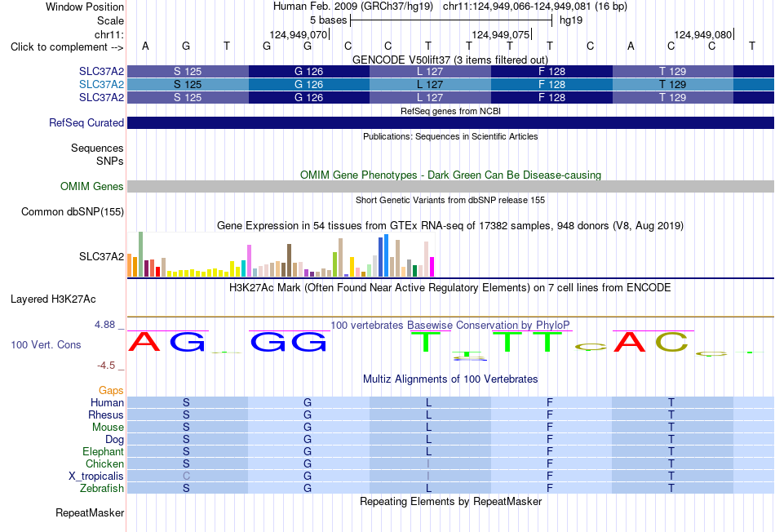Click the OMIM Genes label
The height and width of the screenshot is (532, 775).
(x=91, y=186)
